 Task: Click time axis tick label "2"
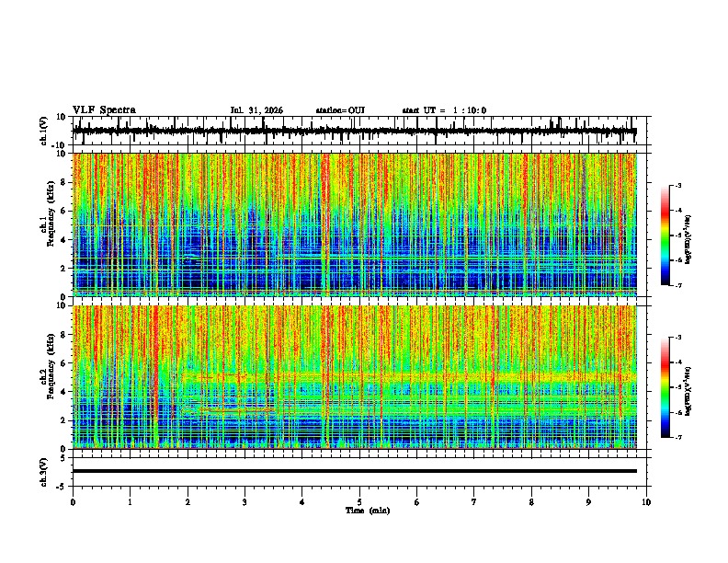188,502
